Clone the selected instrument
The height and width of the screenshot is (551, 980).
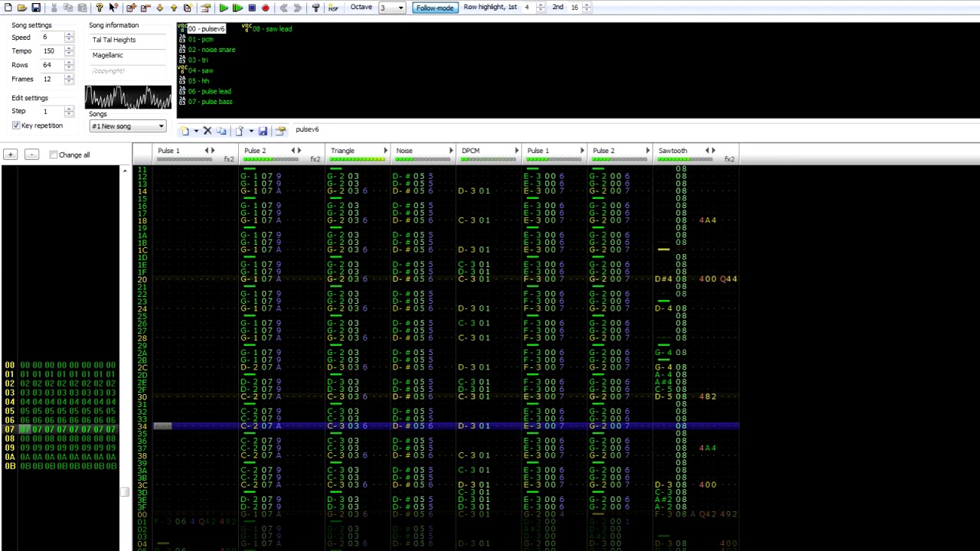tap(221, 131)
